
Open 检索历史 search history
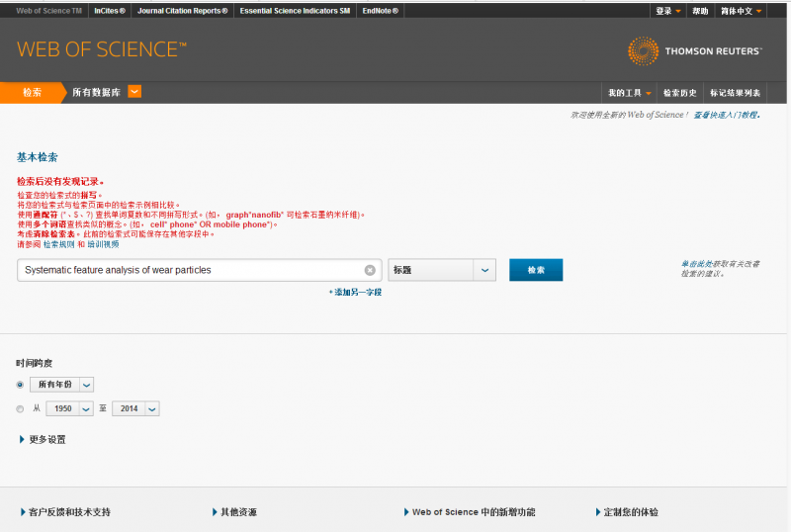pyautogui.click(x=679, y=93)
